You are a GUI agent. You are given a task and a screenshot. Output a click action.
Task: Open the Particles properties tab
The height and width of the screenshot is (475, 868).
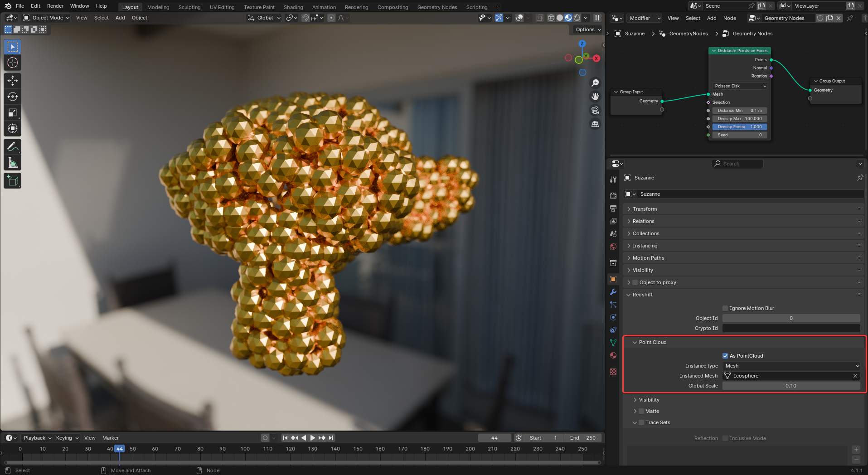point(613,305)
